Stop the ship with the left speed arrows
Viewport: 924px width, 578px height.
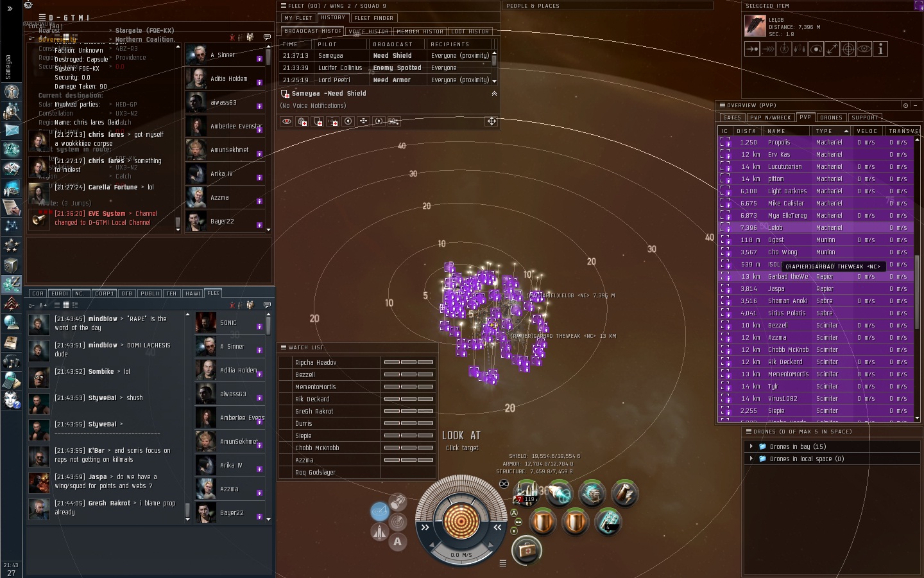425,527
